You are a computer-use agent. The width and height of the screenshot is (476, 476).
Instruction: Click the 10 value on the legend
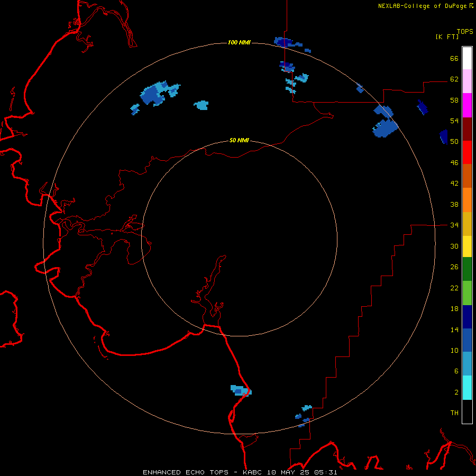point(454,350)
